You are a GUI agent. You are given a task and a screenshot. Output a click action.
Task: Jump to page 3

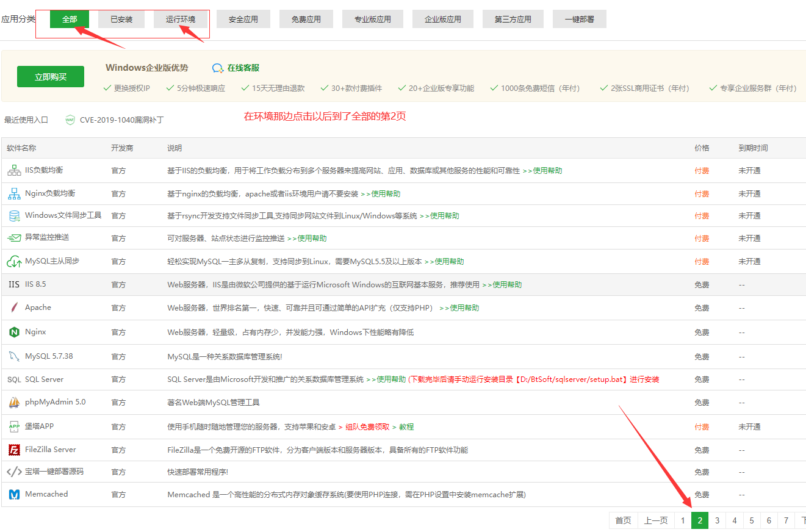(x=717, y=520)
